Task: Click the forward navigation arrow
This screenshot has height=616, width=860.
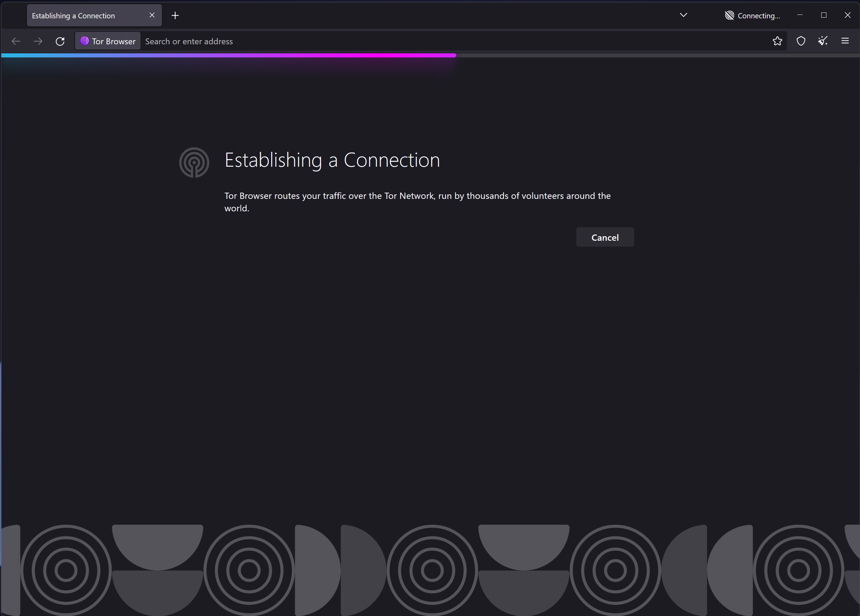Action: (x=38, y=41)
